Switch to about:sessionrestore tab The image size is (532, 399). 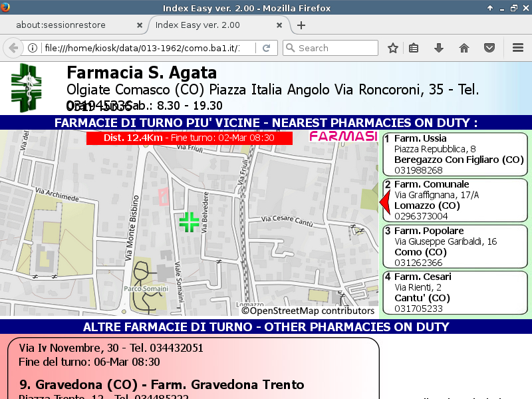(x=70, y=25)
